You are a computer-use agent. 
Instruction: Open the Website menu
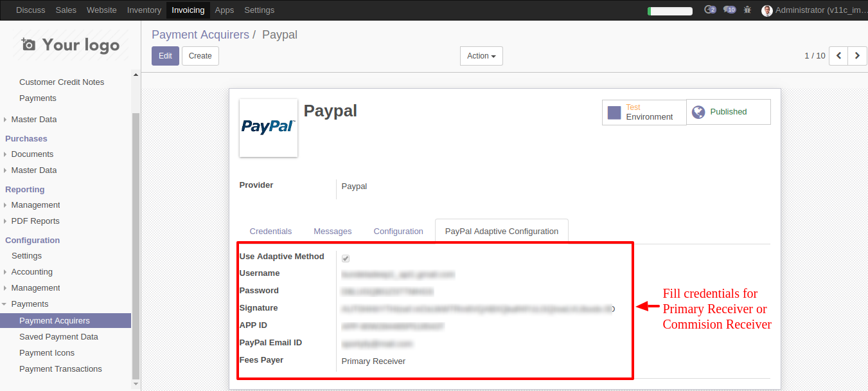[102, 10]
